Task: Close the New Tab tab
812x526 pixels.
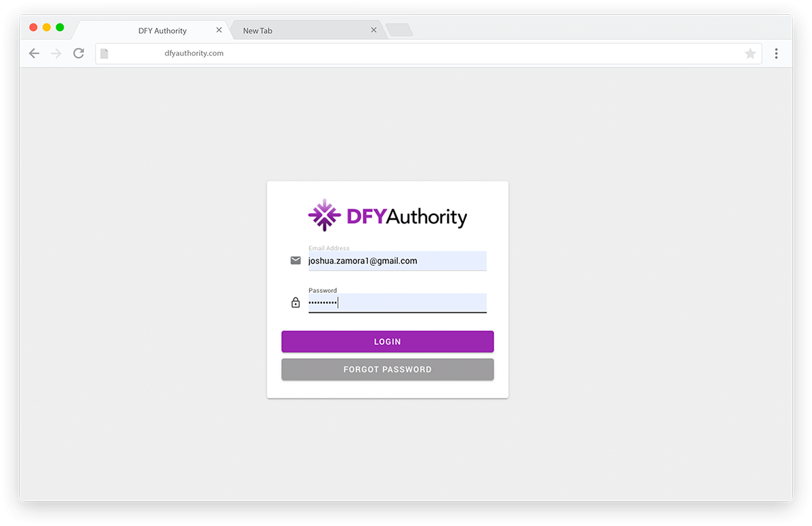Action: point(374,30)
